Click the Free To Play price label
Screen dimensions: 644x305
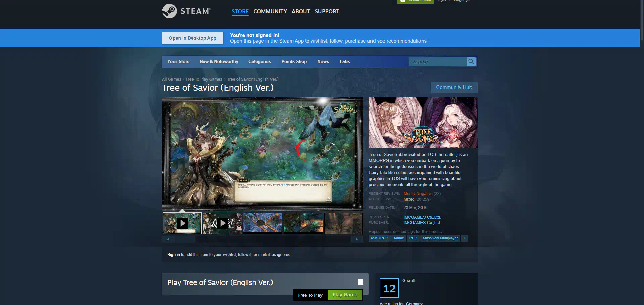[x=310, y=295]
